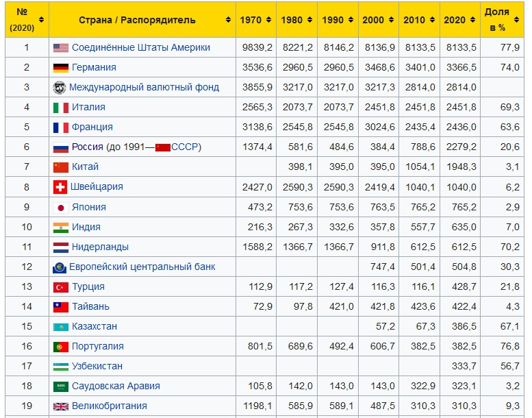Open the Соединённые Штаты Америки link

pyautogui.click(x=140, y=48)
